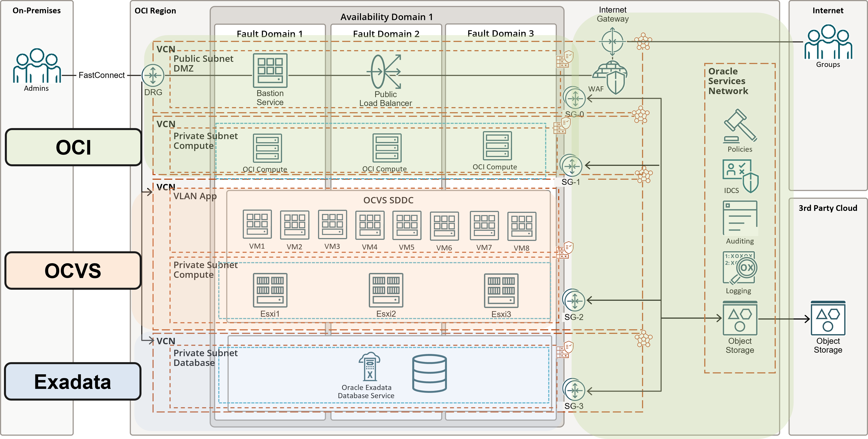The height and width of the screenshot is (439, 868).
Task: Click the Fault Domain 2 heading
Action: [x=386, y=34]
